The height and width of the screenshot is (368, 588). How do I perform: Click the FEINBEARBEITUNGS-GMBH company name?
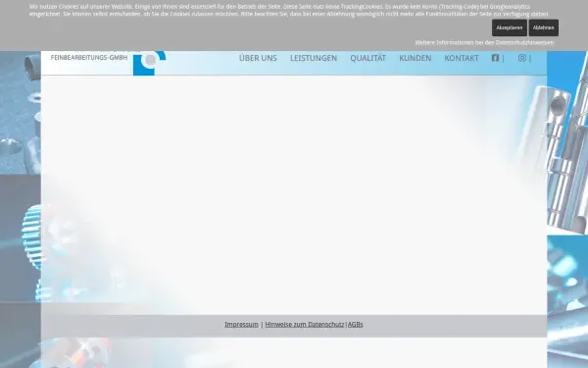pyautogui.click(x=89, y=58)
